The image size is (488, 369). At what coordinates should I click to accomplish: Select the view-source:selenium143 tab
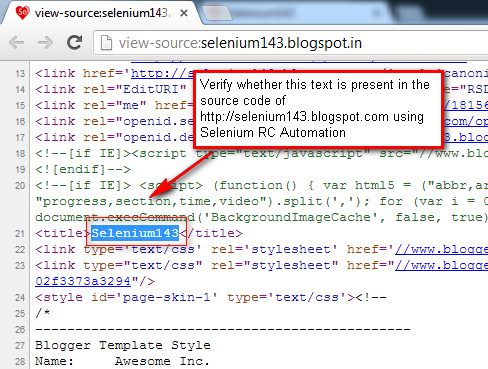100,13
